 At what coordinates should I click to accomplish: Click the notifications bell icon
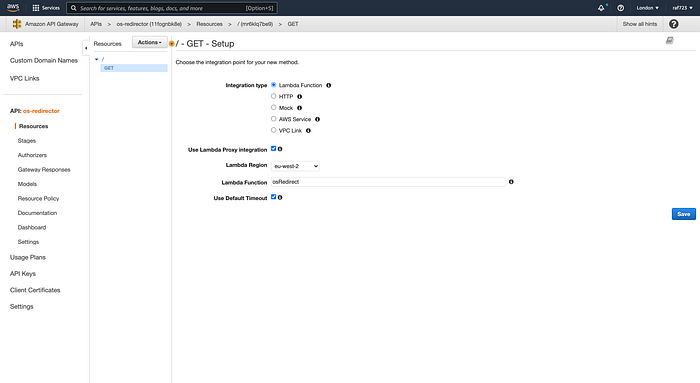click(601, 8)
